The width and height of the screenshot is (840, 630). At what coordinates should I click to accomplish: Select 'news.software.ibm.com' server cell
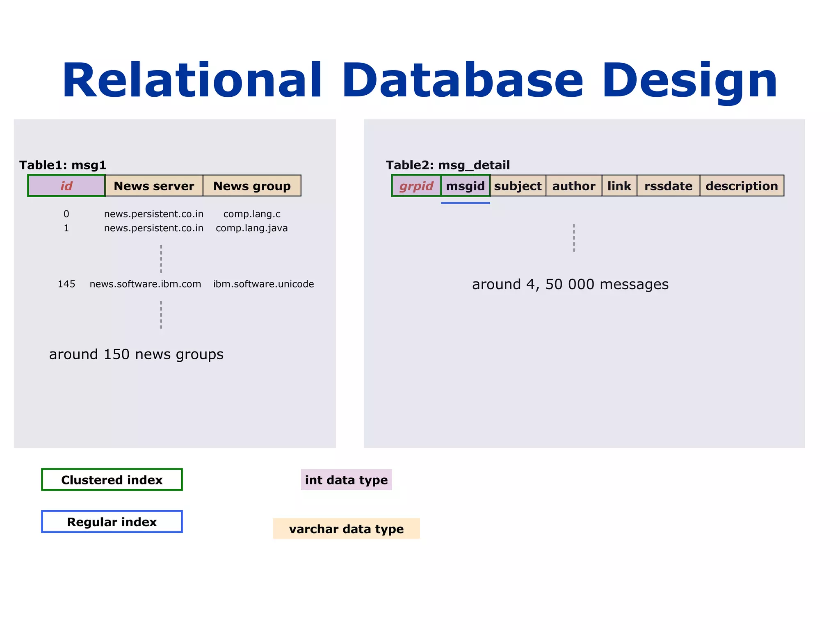(146, 284)
